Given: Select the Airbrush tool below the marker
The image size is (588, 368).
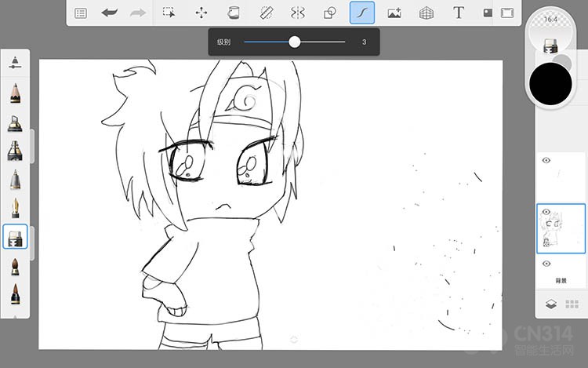Looking at the screenshot, I should [x=15, y=151].
